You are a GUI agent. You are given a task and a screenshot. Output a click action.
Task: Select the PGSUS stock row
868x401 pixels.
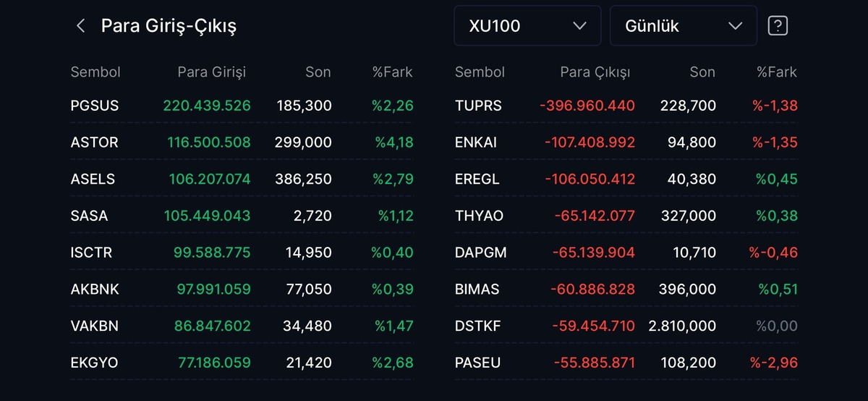tap(242, 106)
